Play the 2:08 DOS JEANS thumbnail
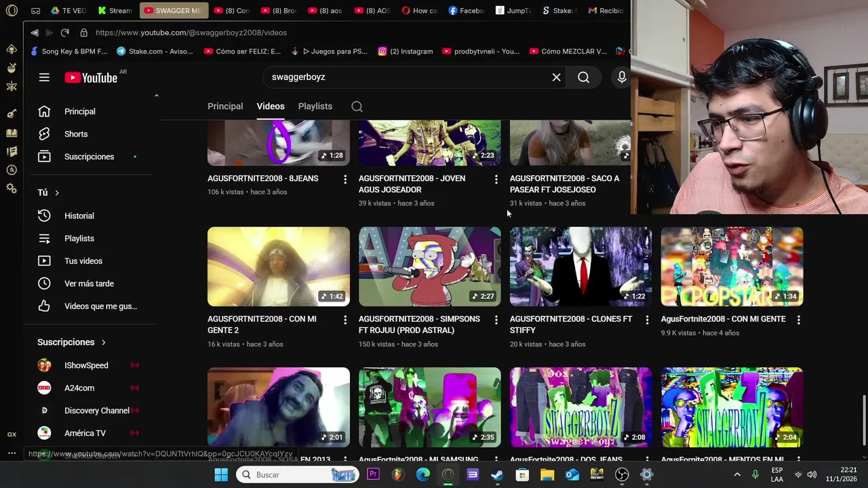 (x=581, y=407)
